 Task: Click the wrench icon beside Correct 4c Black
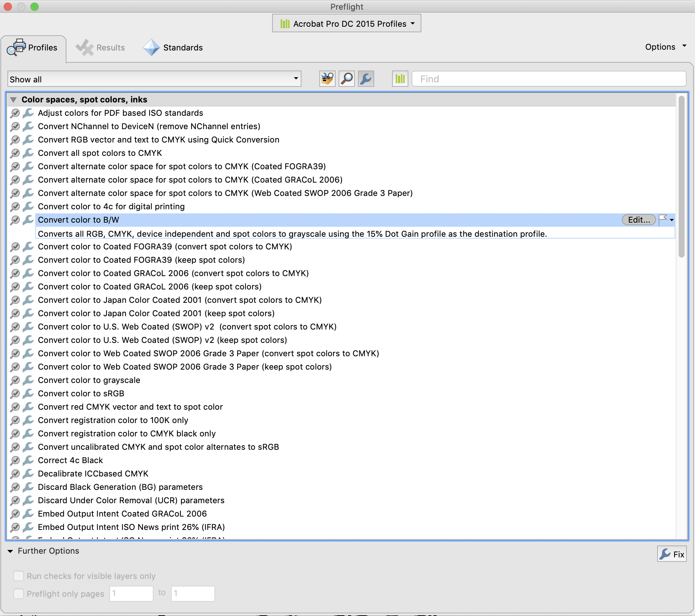28,460
